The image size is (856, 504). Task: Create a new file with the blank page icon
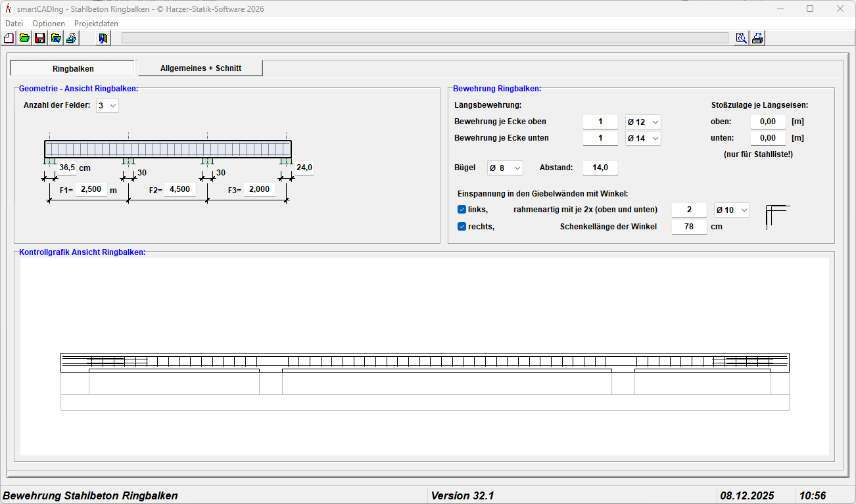coord(9,38)
